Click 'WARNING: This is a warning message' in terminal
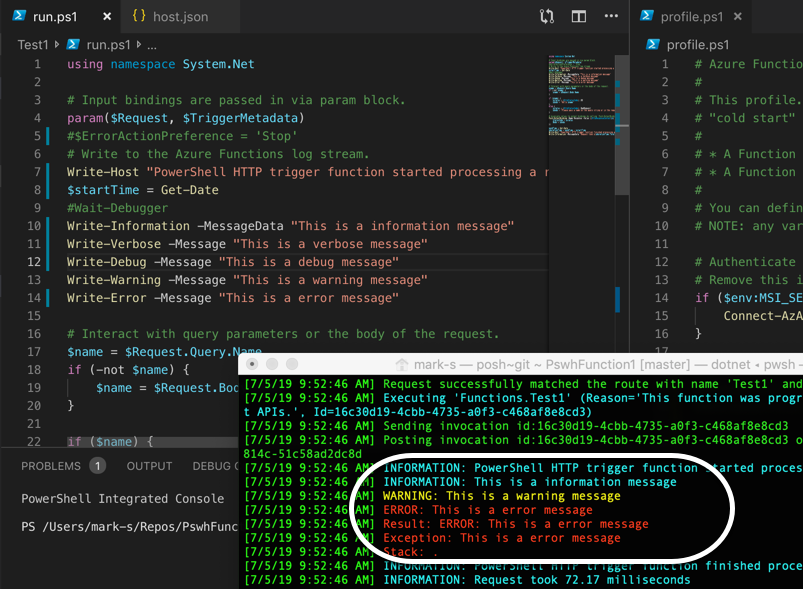Screen dimensions: 803x589 [501, 496]
